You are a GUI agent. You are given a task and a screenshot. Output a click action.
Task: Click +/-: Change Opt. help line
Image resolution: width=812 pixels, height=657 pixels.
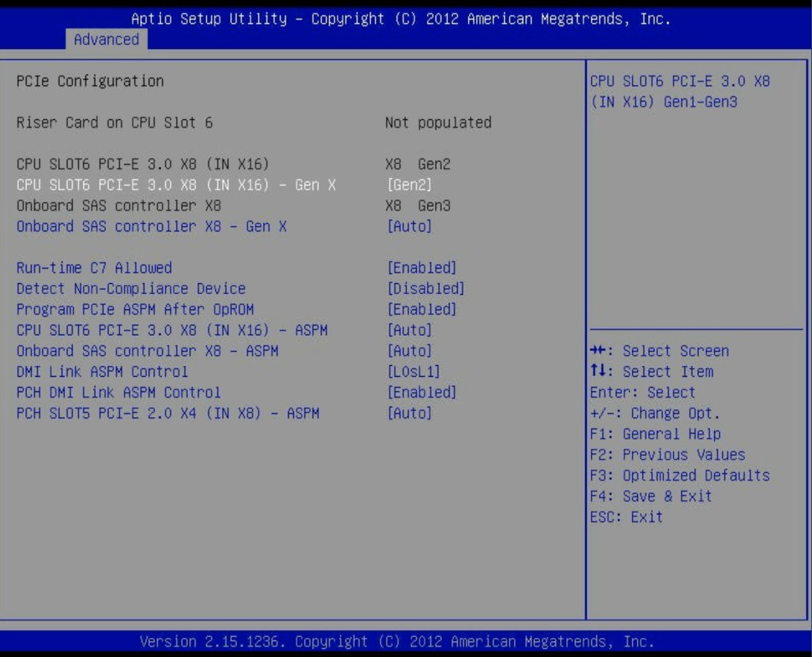[x=655, y=413]
